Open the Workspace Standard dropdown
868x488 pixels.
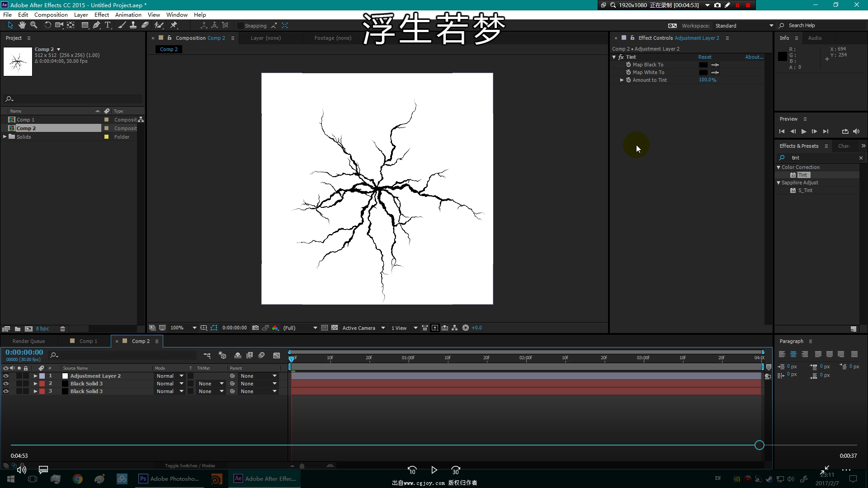click(x=744, y=26)
